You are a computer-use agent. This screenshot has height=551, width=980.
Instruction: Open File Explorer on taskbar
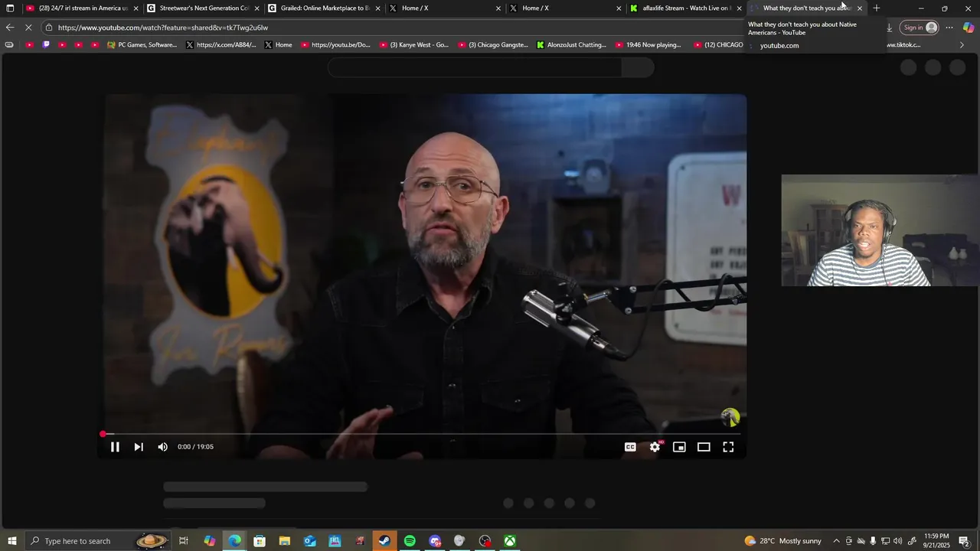(x=284, y=541)
